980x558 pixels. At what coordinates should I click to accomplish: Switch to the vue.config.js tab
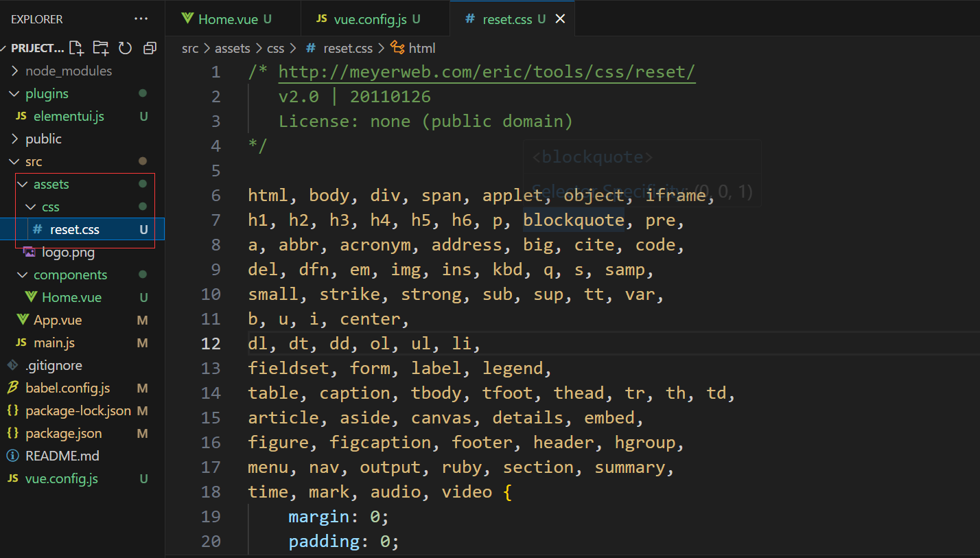[377, 19]
